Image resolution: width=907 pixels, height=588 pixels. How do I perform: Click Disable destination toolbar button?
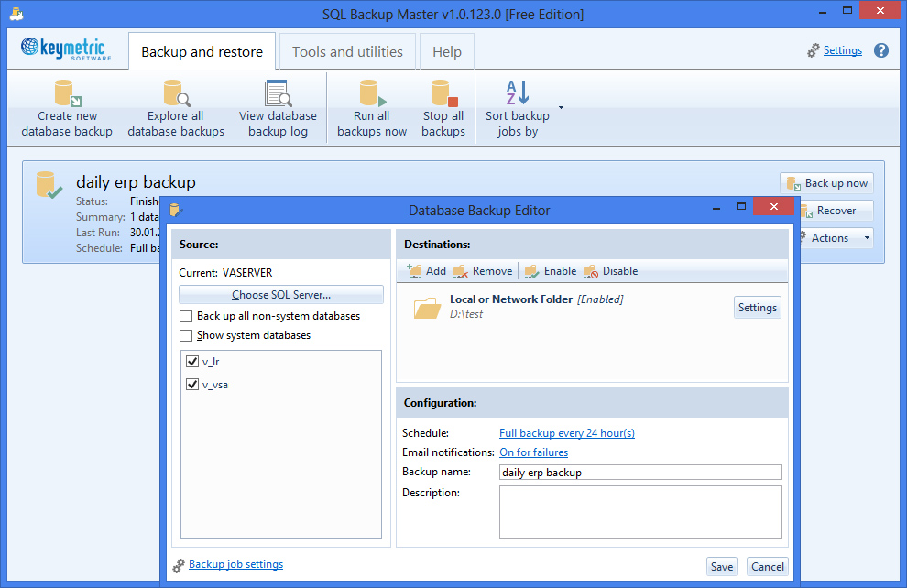click(610, 271)
